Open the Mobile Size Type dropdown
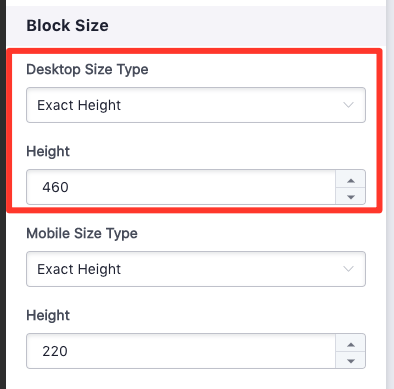394x389 pixels. 196,269
